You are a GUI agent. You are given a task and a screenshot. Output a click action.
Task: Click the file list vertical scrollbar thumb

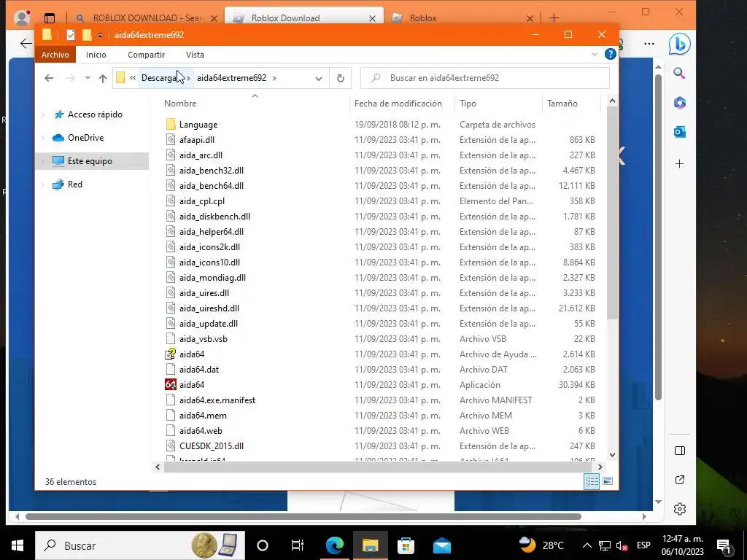click(612, 214)
